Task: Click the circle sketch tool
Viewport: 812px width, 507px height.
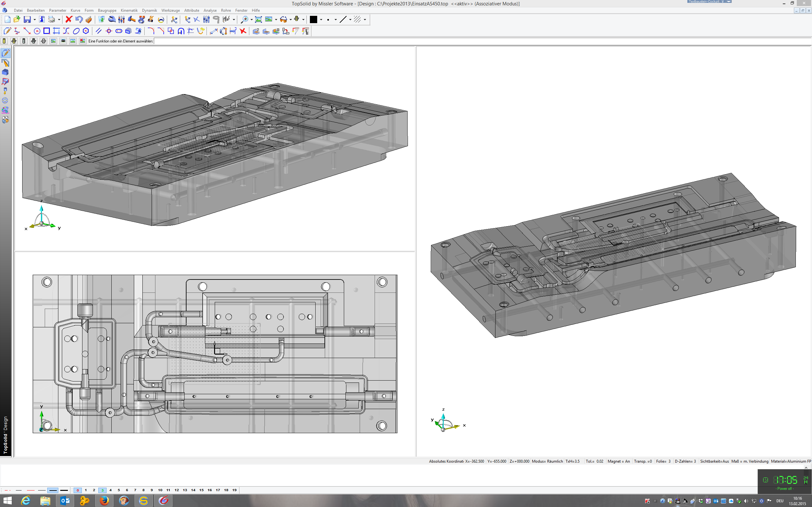Action: click(x=37, y=31)
